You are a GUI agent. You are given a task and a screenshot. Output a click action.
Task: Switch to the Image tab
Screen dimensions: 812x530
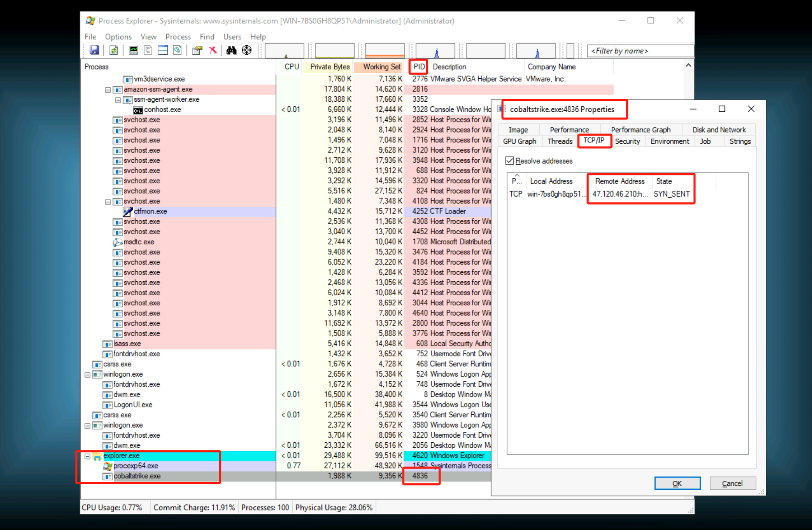[518, 130]
